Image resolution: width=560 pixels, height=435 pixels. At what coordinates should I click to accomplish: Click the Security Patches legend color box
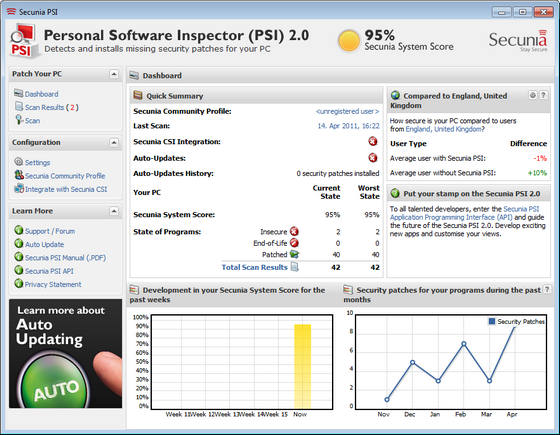pyautogui.click(x=492, y=321)
